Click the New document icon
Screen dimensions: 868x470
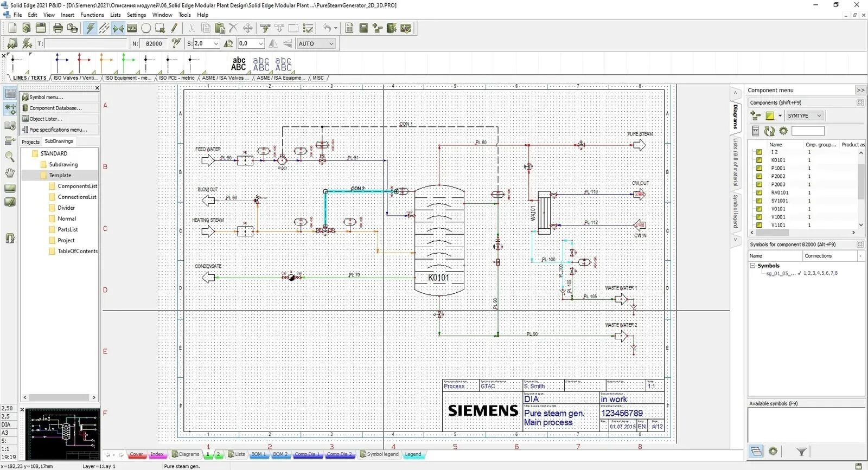click(x=12, y=28)
